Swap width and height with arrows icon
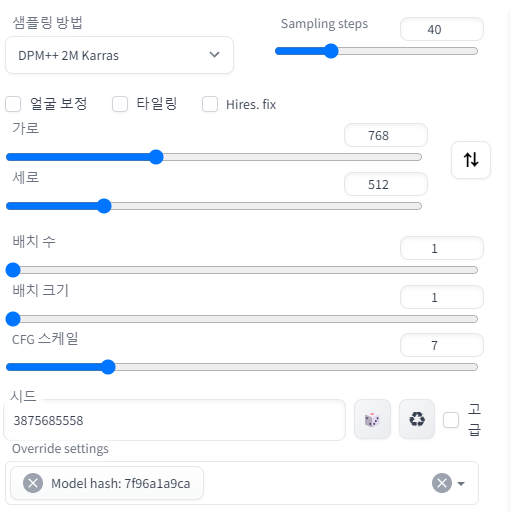The width and height of the screenshot is (511, 512). (x=471, y=160)
